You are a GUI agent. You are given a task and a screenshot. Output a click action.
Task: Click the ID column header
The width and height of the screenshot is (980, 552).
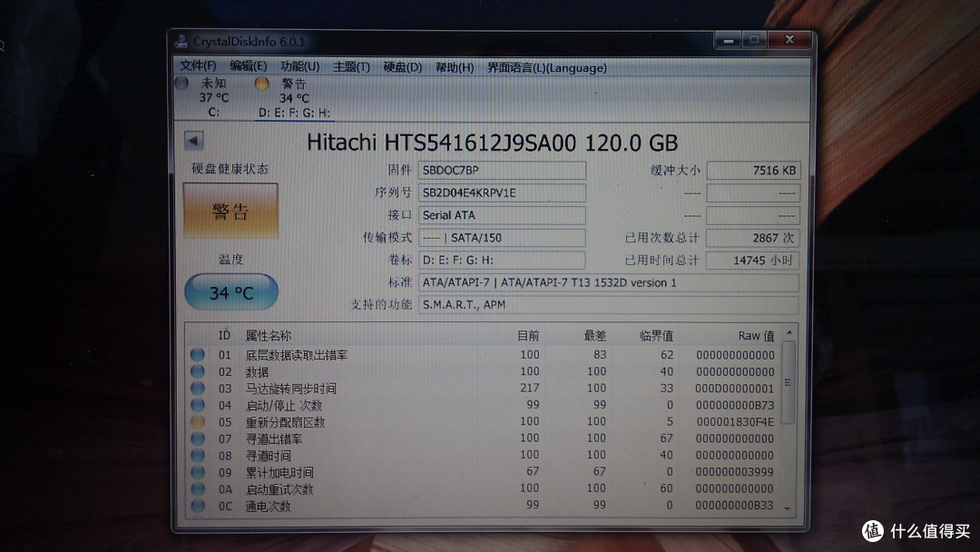click(224, 336)
